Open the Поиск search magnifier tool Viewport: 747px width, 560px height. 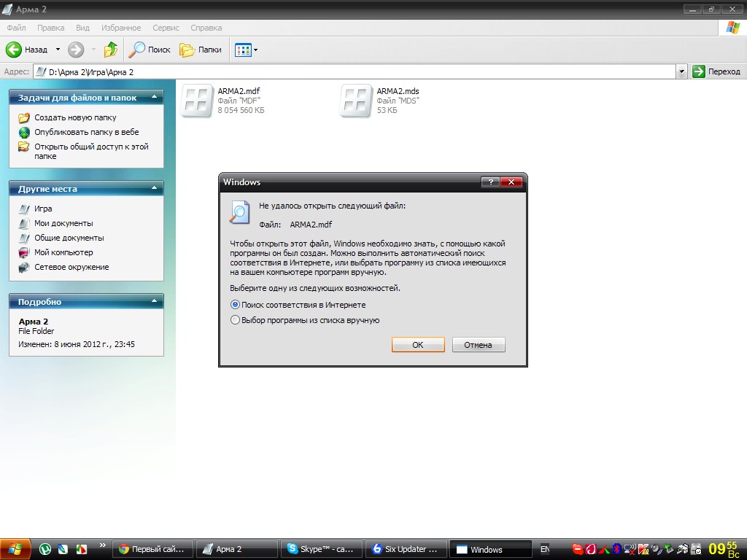coord(136,50)
